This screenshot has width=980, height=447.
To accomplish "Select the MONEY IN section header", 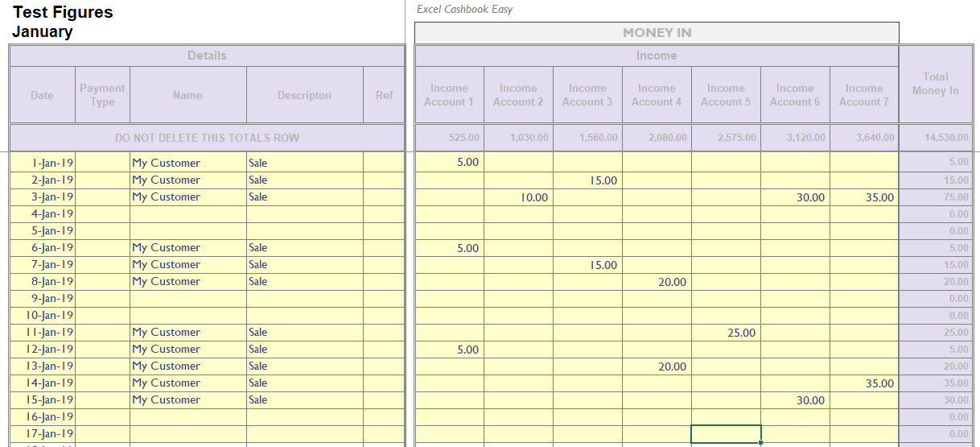I will coord(657,33).
